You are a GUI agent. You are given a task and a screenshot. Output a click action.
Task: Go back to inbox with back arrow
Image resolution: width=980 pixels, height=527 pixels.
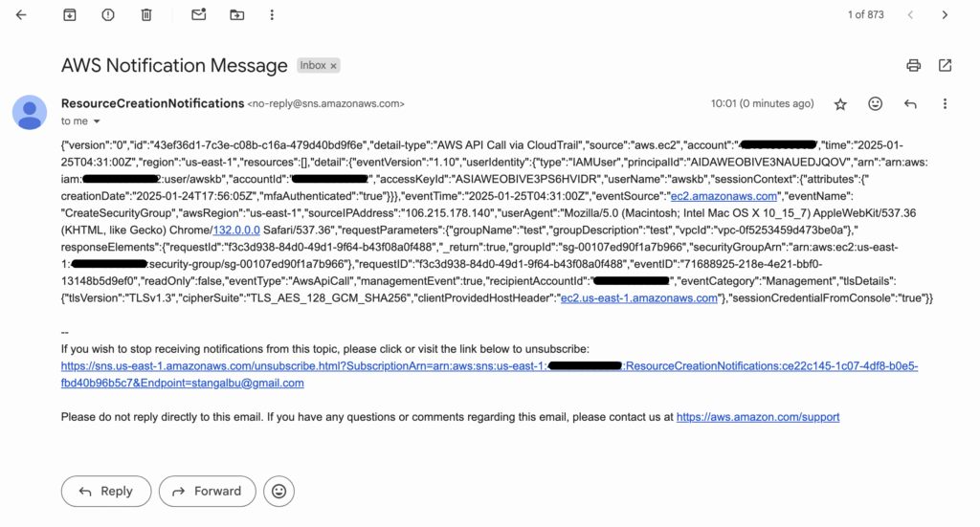(21, 15)
